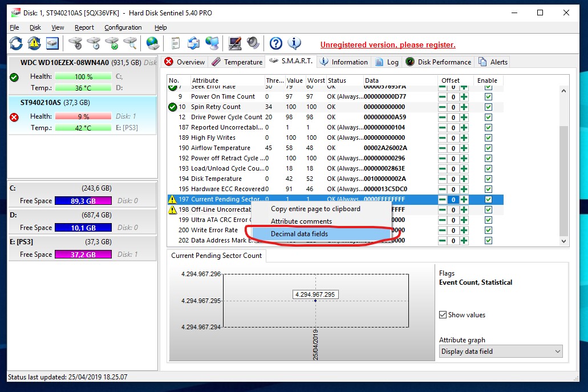Image resolution: width=588 pixels, height=392 pixels.
Task: Click minus offset button for Spin Retry Count
Action: click(x=443, y=107)
